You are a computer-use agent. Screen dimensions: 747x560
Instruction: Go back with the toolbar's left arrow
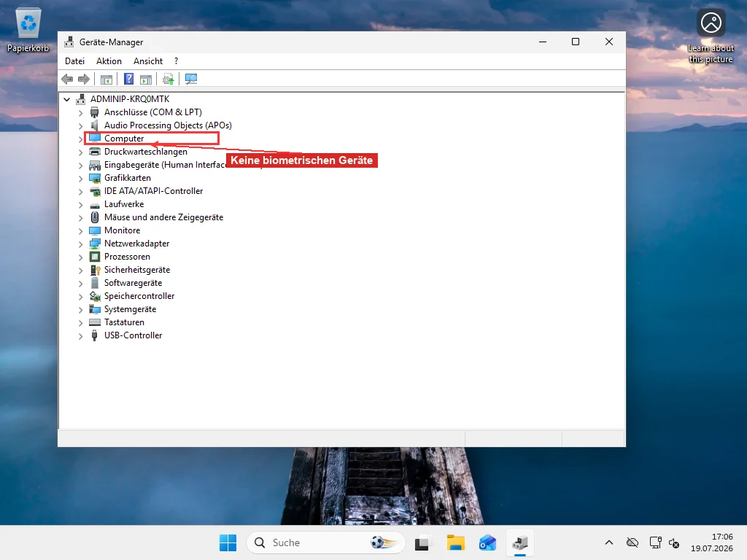[x=67, y=79]
